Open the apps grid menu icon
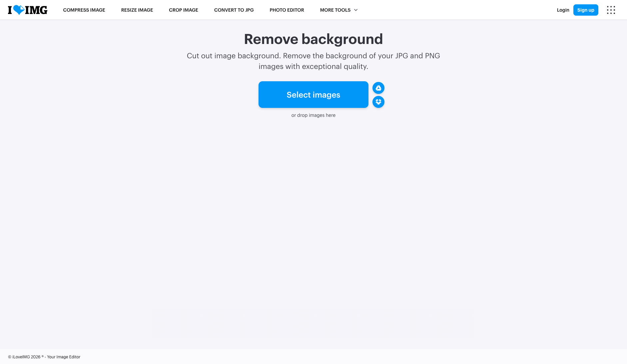627x364 pixels. tap(611, 10)
